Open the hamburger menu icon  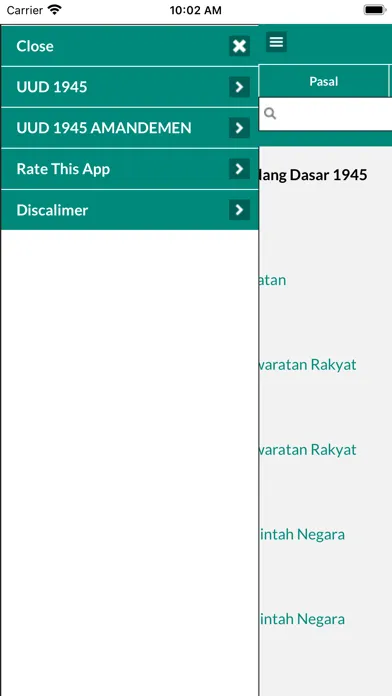coord(276,42)
